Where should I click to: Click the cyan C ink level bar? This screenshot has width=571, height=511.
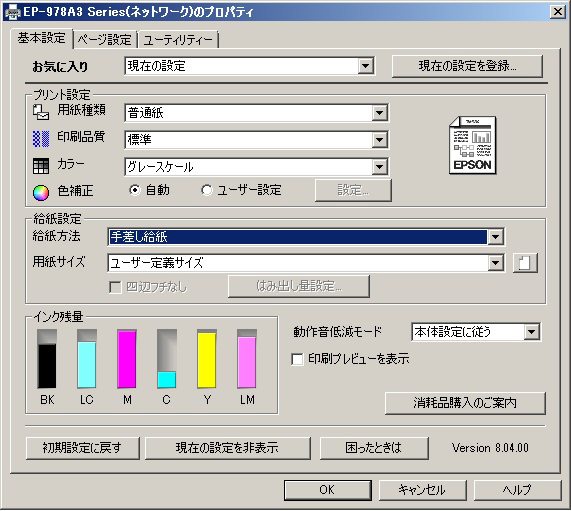point(167,358)
